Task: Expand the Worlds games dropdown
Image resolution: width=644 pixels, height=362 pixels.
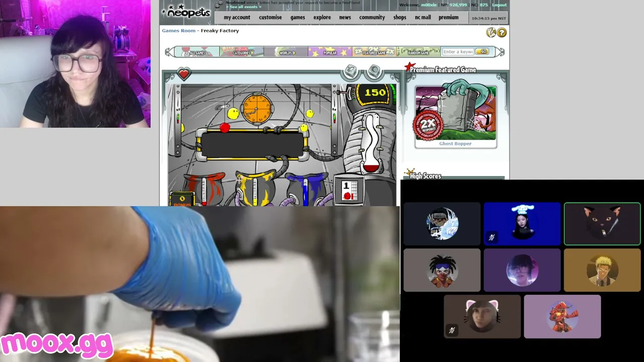Action: (286, 52)
